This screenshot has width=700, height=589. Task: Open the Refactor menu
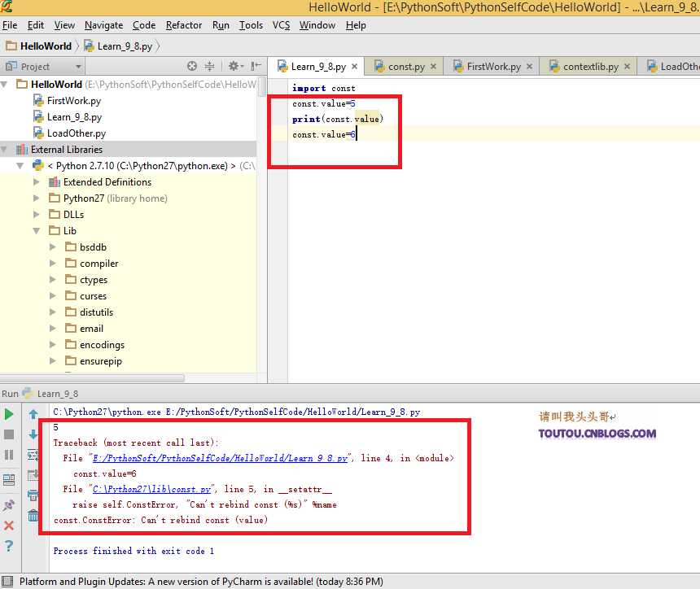[x=184, y=25]
